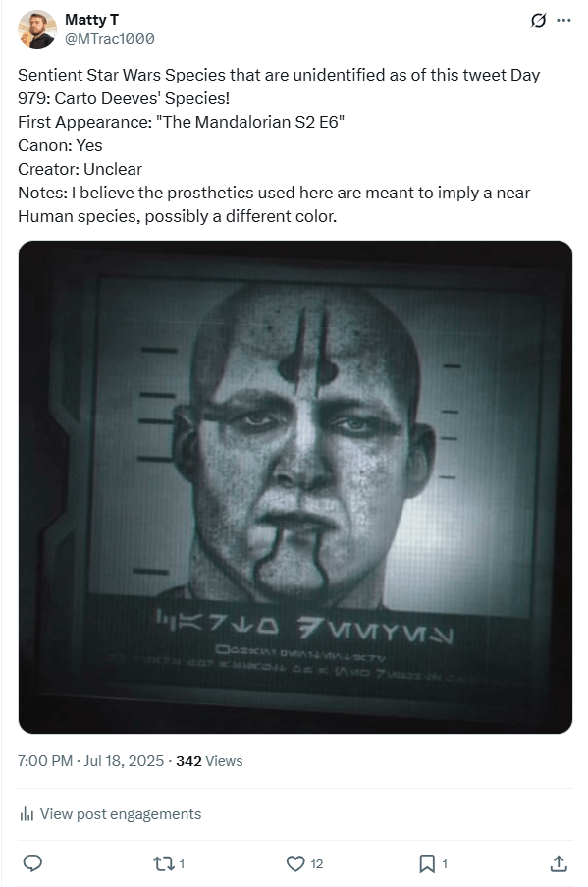Open Matty T's profile avatar
588x887 pixels.
(x=36, y=29)
